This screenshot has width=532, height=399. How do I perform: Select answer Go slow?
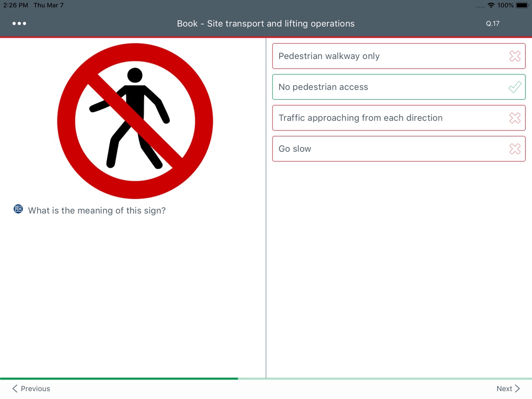pyautogui.click(x=399, y=149)
